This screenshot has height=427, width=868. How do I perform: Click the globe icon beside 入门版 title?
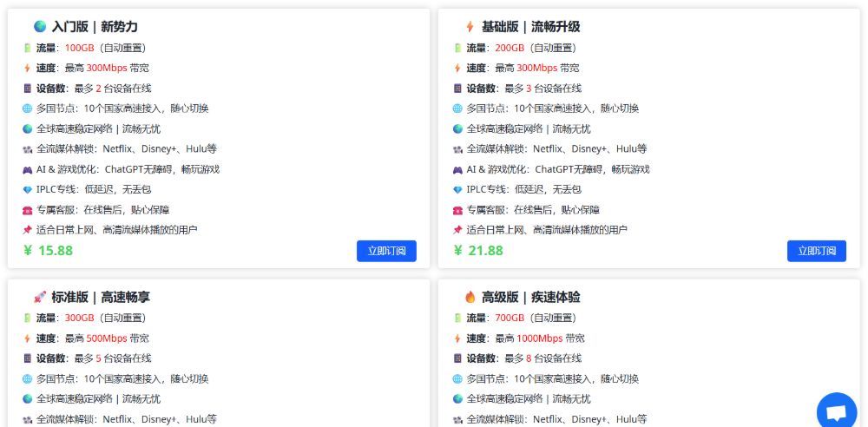click(x=40, y=26)
